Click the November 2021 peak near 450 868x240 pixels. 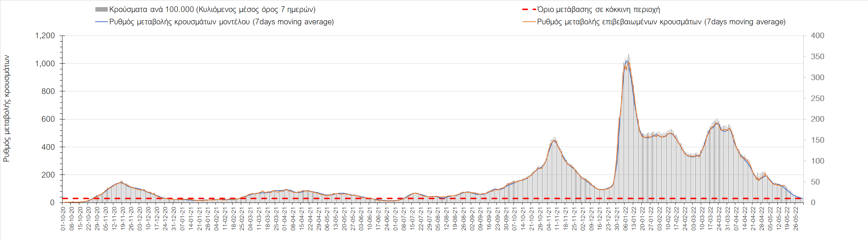(x=555, y=140)
